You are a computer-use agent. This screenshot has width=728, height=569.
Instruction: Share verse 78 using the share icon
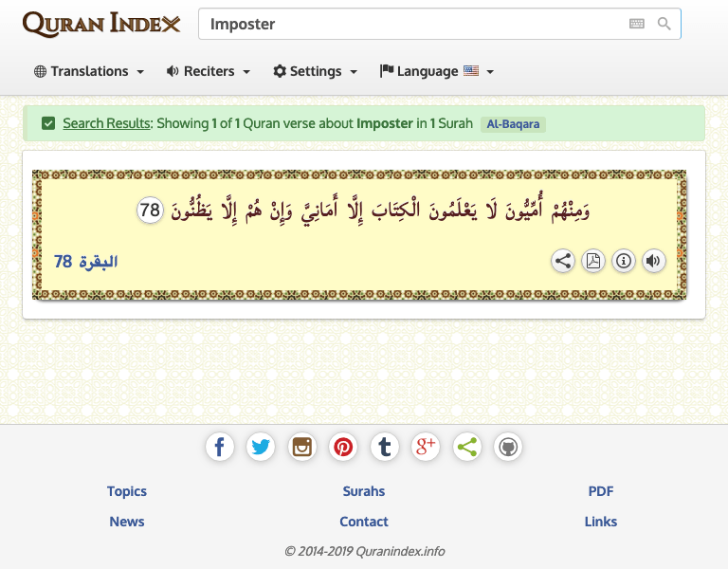pyautogui.click(x=563, y=261)
